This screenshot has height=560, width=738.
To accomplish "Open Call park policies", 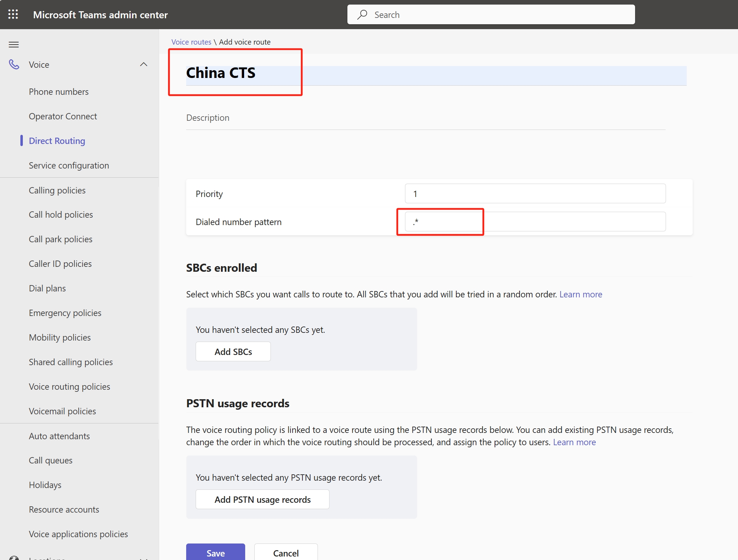I will tap(60, 239).
